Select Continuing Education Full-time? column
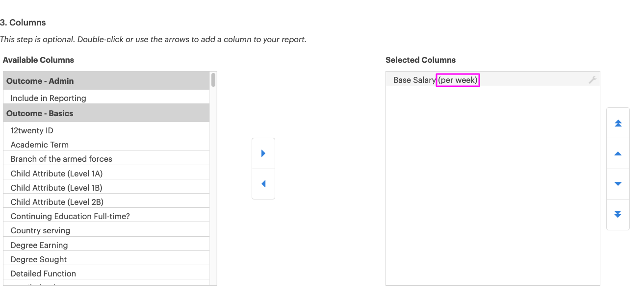 point(70,216)
